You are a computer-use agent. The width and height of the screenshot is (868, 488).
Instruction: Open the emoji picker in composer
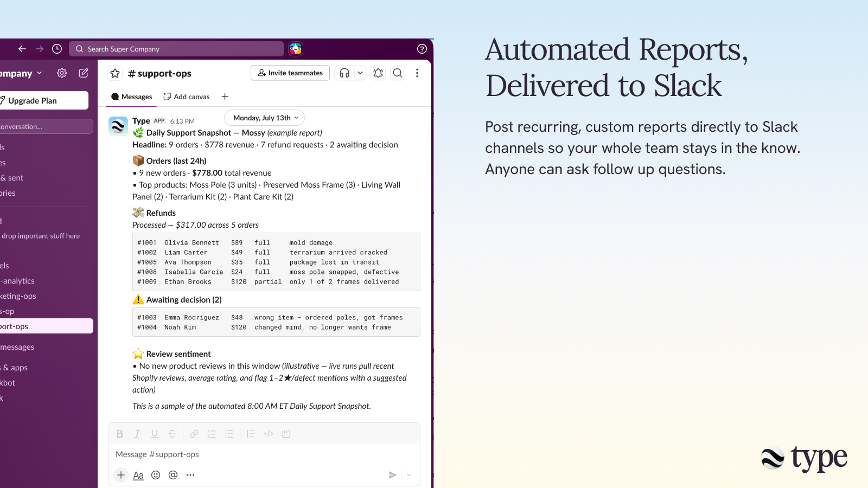click(156, 475)
